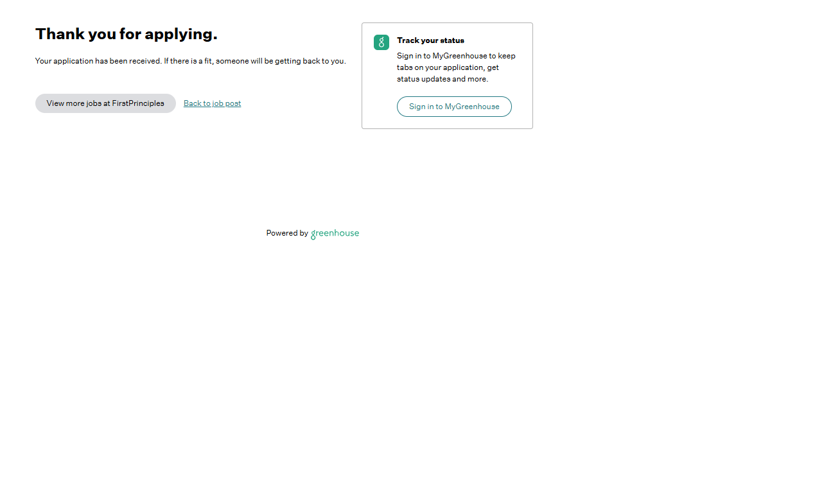Click the green Greenhouse icon in status card
833x504 pixels.
click(x=381, y=42)
